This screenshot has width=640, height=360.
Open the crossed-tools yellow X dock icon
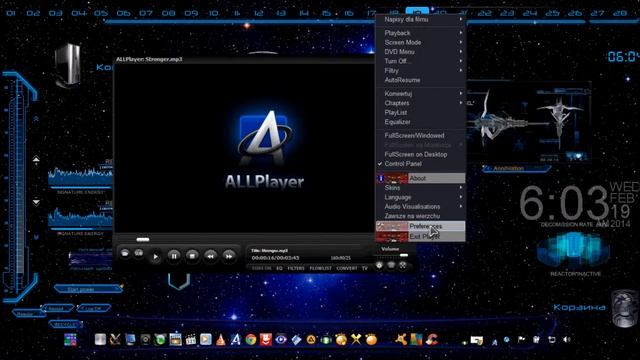(x=356, y=339)
